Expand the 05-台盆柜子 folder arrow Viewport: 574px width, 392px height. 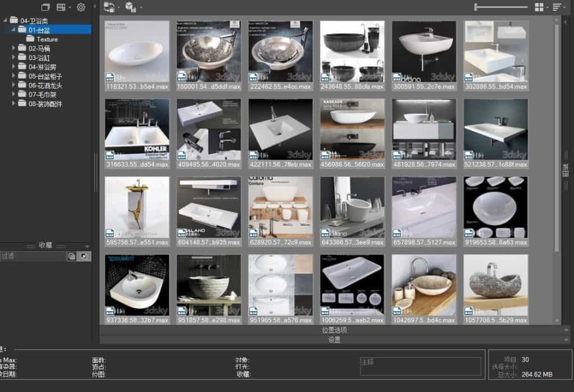[14, 76]
